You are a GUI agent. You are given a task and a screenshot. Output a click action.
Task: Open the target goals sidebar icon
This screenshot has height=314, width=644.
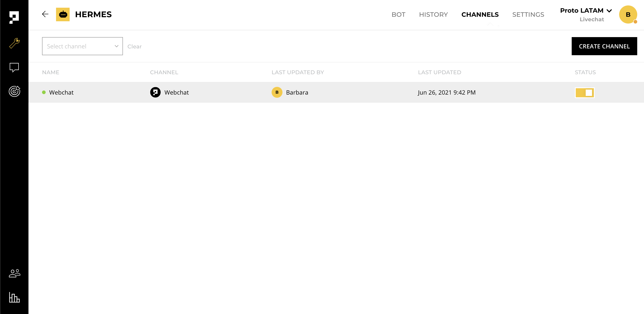click(14, 91)
